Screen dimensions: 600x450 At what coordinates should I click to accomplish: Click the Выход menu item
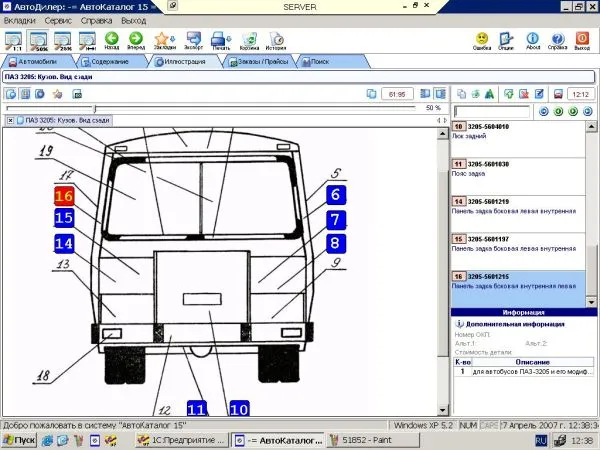[x=134, y=21]
